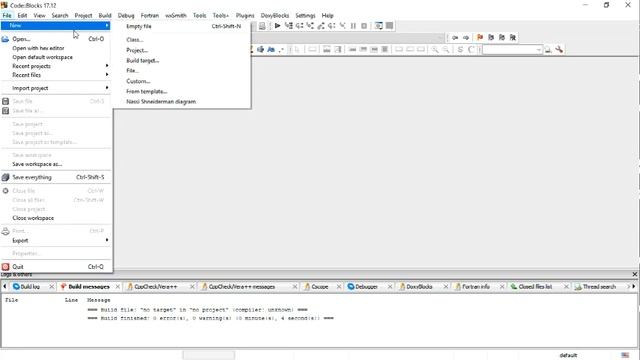This screenshot has height=360, width=640.
Task: Open the Fortran menu
Action: [149, 16]
